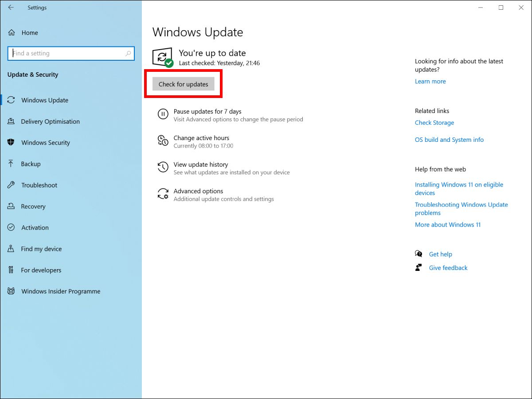Image resolution: width=532 pixels, height=399 pixels.
Task: Click the Check for updates button
Action: click(184, 84)
